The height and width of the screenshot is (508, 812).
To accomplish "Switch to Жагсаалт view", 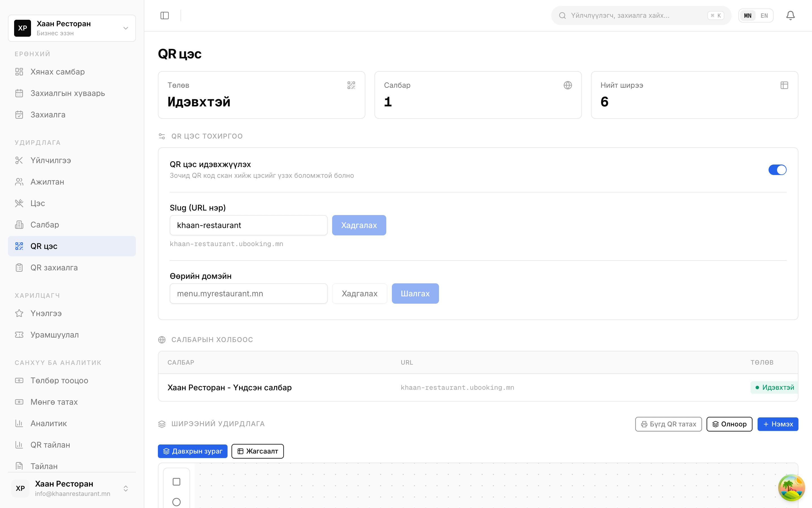I will [x=258, y=451].
